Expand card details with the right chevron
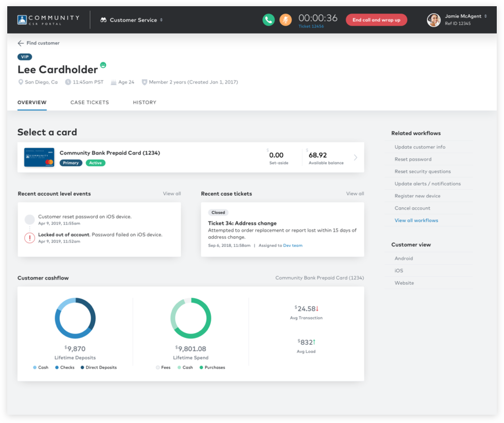Image resolution: width=504 pixels, height=423 pixels. pos(355,157)
